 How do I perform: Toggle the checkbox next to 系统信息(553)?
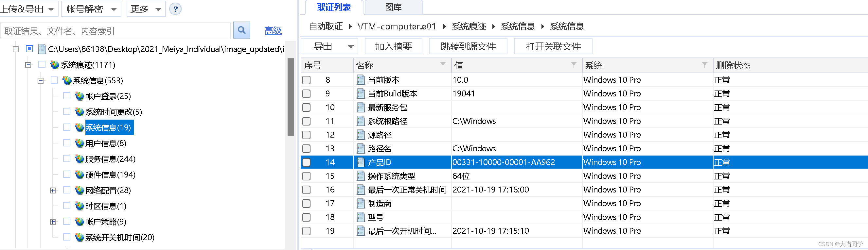54,80
